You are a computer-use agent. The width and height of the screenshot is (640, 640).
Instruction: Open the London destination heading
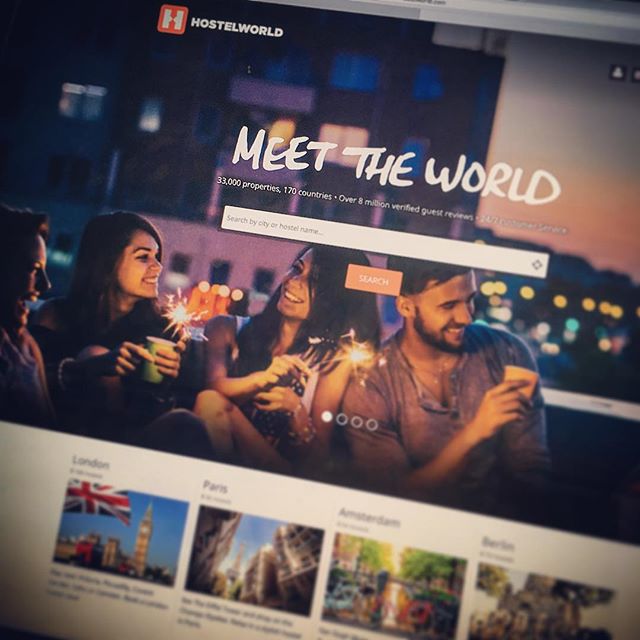(x=91, y=463)
